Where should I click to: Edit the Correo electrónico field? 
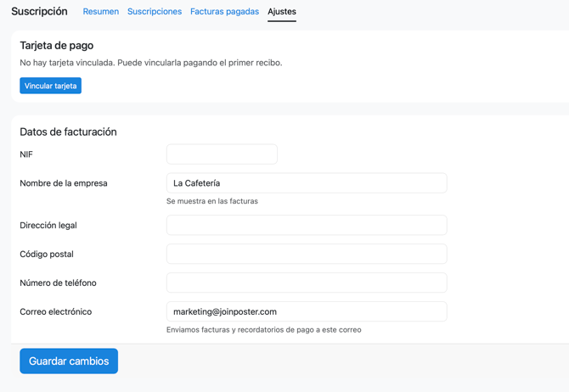[307, 311]
